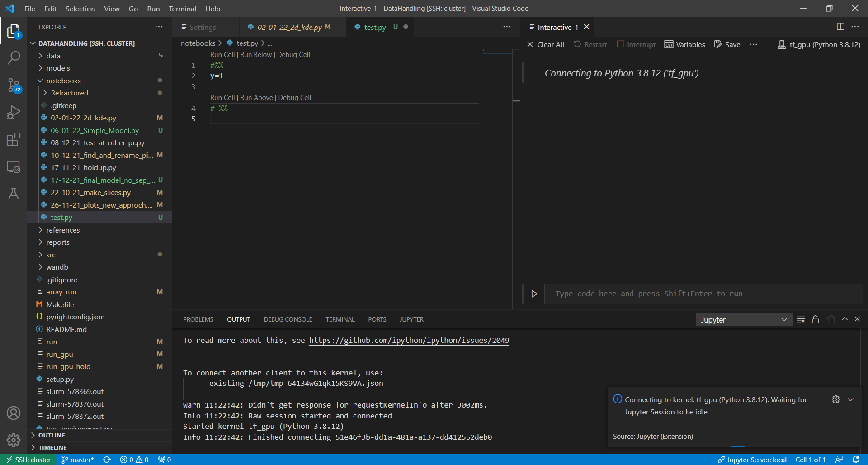868x465 pixels.
Task: Restart the tf_gpu kernel
Action: point(590,44)
